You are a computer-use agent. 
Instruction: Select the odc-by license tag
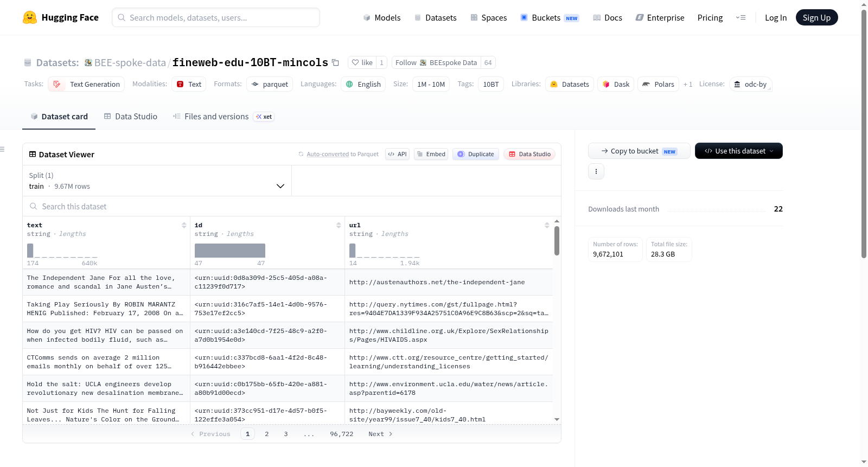tap(751, 84)
